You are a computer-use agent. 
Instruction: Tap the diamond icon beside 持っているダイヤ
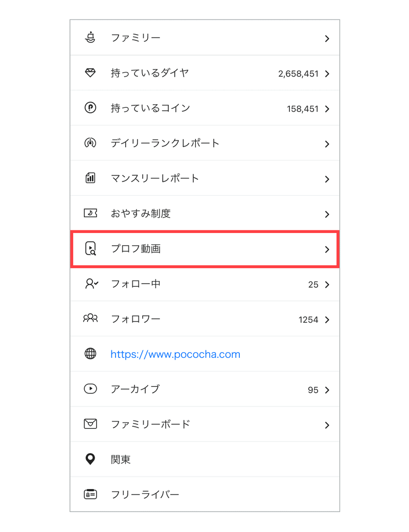90,73
